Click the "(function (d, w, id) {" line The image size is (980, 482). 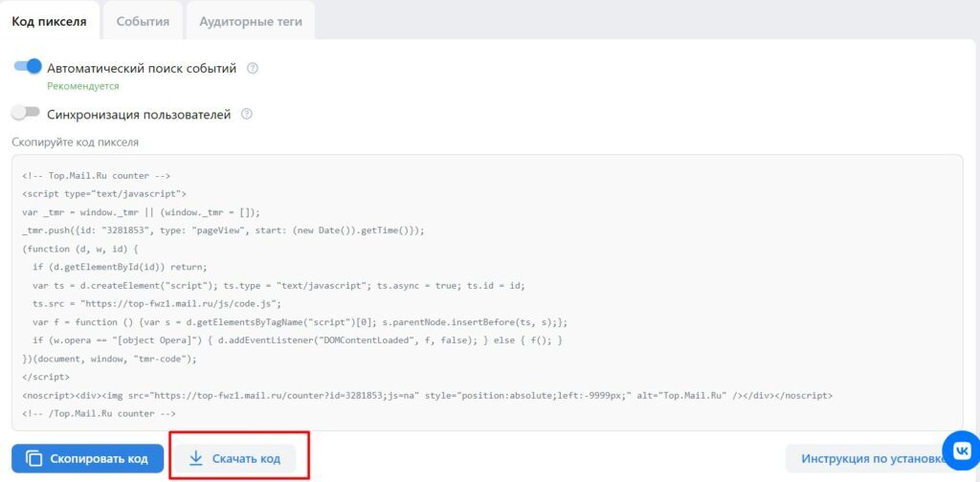tap(80, 249)
